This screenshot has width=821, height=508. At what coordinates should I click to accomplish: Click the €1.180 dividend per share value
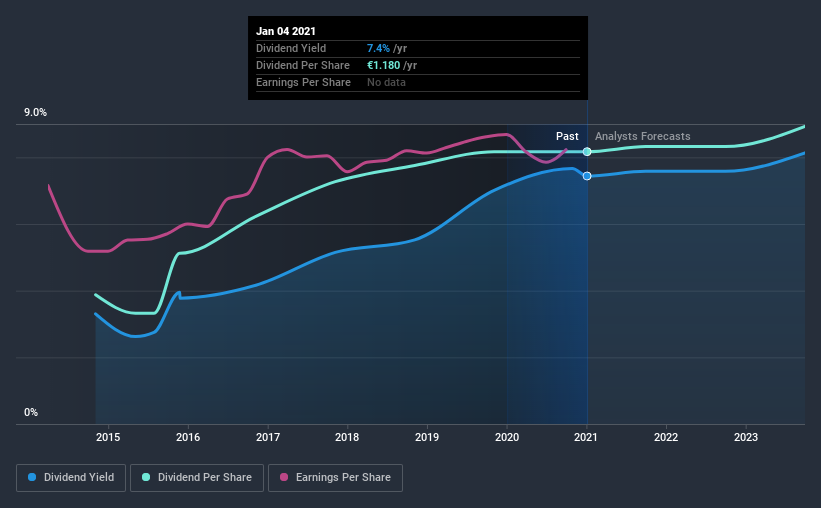(383, 65)
